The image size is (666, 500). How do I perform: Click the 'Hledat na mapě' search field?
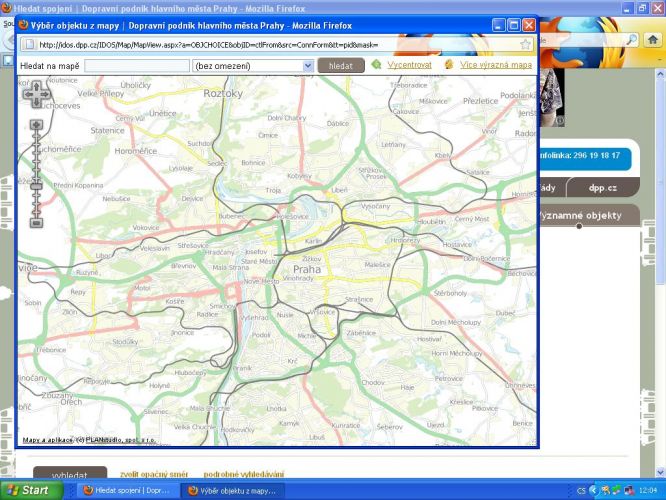pos(137,66)
